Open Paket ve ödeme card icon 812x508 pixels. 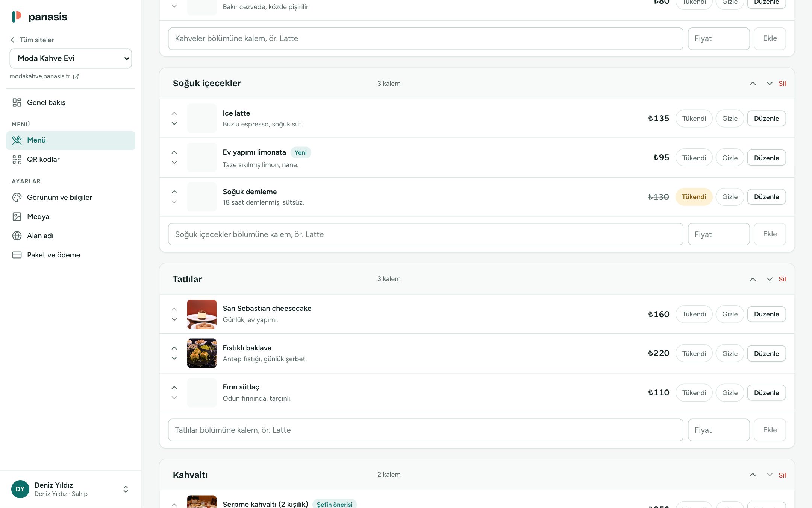(17, 255)
